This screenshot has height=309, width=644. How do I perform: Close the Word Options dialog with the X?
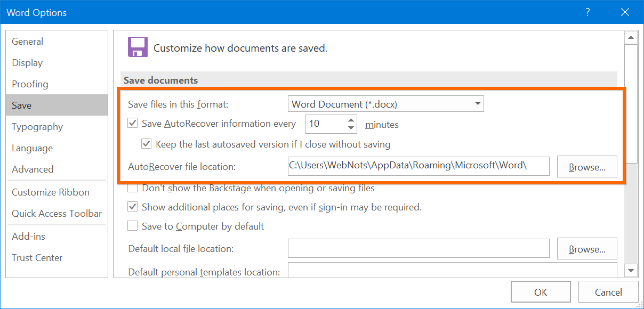tap(625, 12)
